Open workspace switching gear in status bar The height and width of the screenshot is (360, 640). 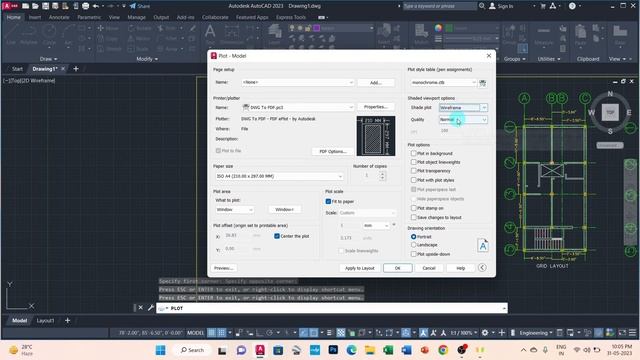484,333
